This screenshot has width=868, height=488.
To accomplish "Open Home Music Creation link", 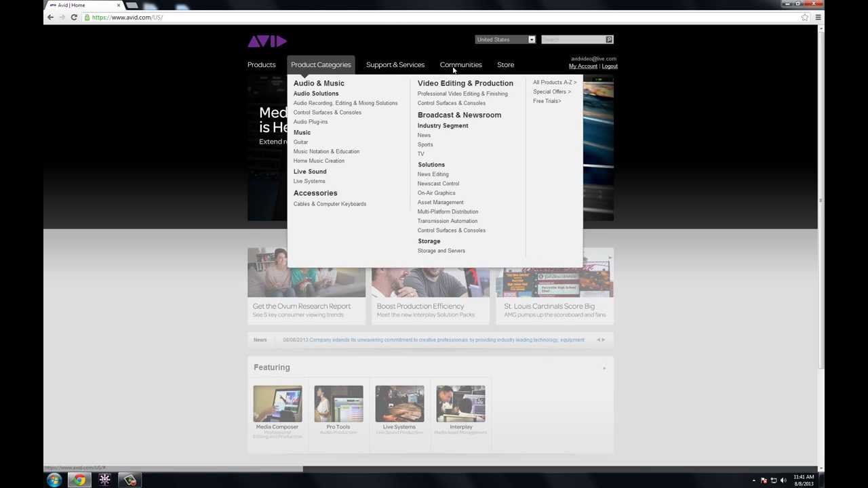I will coord(319,161).
